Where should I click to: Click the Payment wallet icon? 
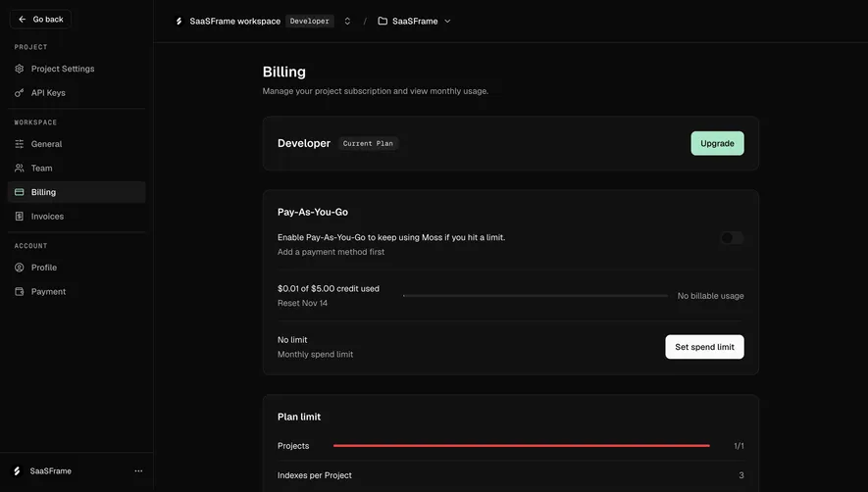point(20,292)
